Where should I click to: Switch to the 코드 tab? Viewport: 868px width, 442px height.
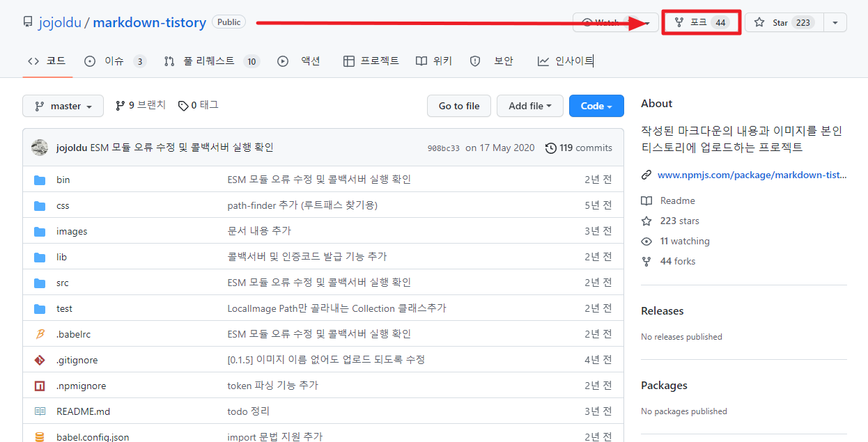(x=47, y=61)
